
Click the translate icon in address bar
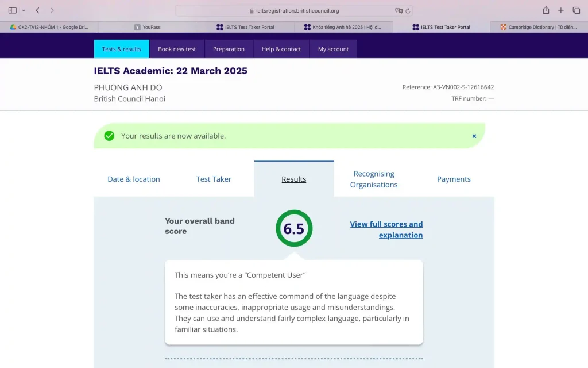tap(399, 10)
